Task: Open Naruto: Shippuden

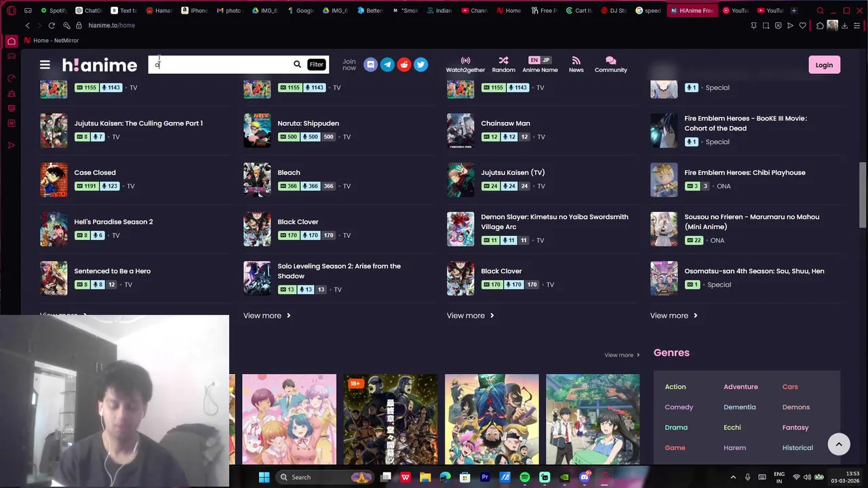Action: point(308,123)
